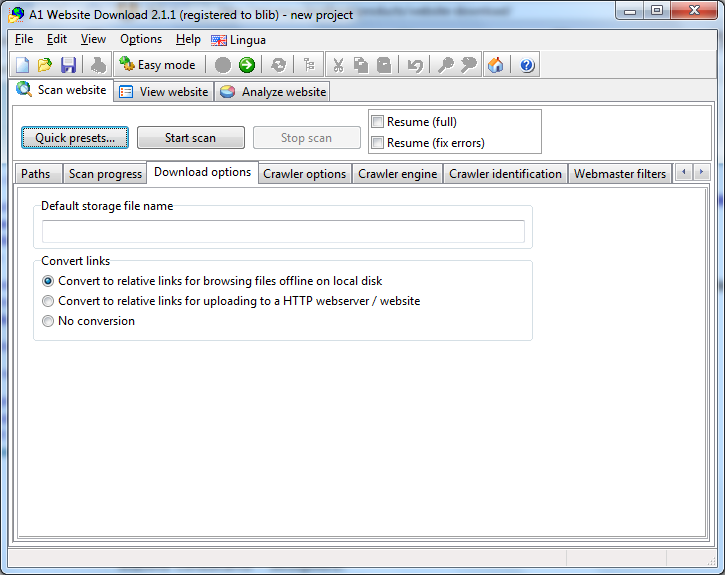This screenshot has width=725, height=575.
Task: Close the A1 Website Download window
Action: point(694,11)
